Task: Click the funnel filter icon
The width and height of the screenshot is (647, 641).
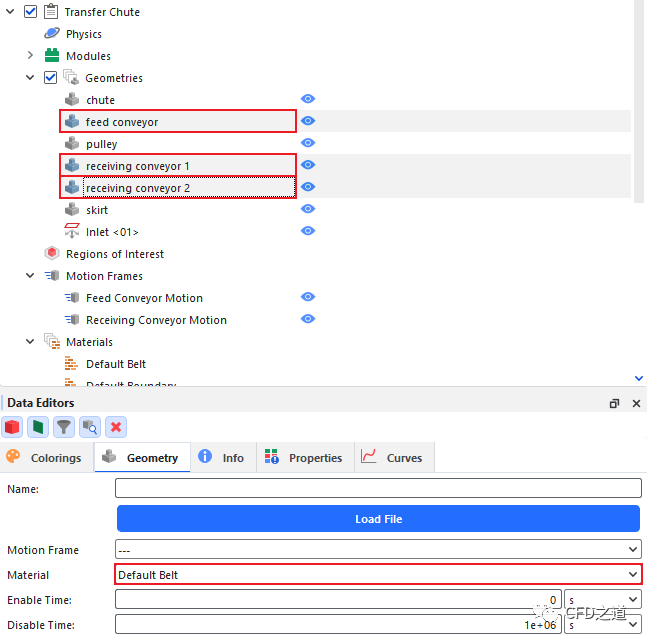Action: coord(64,427)
